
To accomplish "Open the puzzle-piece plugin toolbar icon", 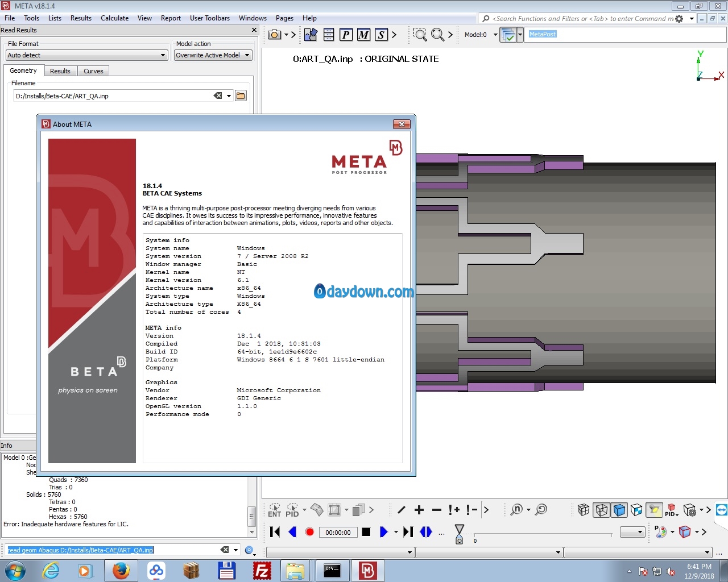I will [x=311, y=35].
